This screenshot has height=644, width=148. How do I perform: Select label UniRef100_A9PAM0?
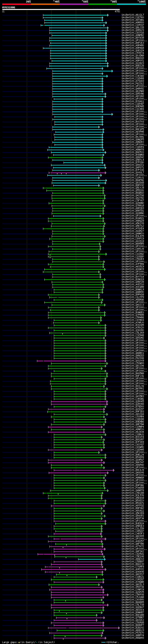[133, 46]
